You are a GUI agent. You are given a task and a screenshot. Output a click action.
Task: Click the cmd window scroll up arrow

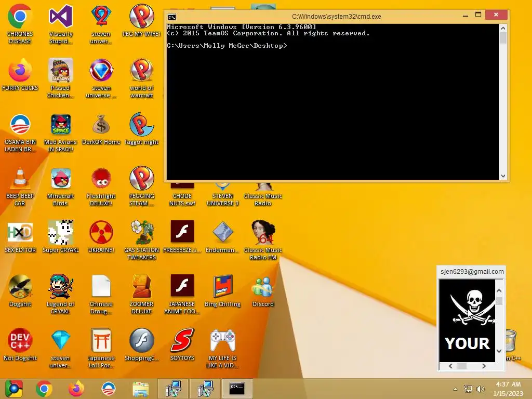click(x=503, y=28)
